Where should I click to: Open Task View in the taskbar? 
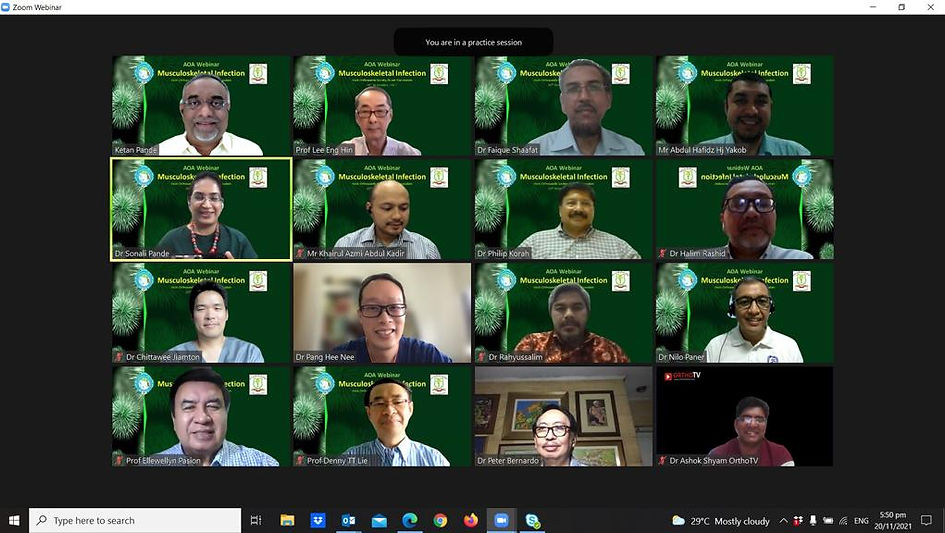click(x=256, y=520)
